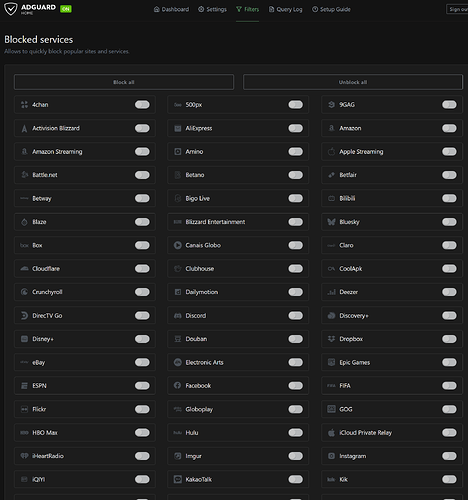Click the Instagram service icon

pos(331,456)
